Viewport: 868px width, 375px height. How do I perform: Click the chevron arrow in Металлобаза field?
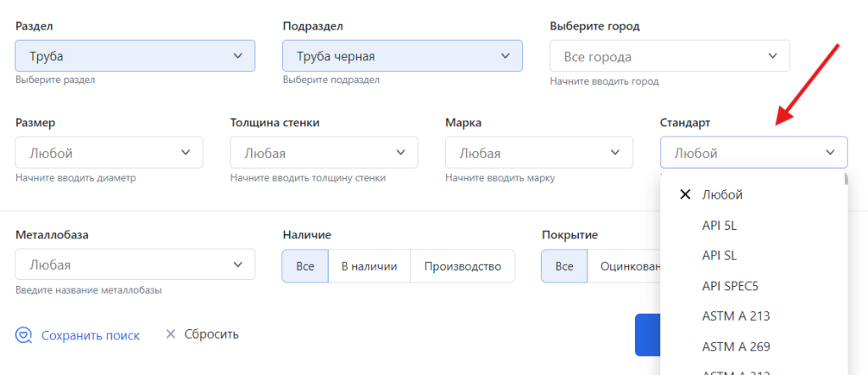click(x=237, y=265)
